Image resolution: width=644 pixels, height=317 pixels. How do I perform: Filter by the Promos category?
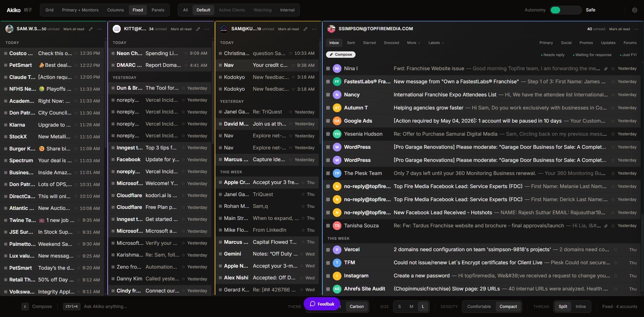(x=586, y=43)
